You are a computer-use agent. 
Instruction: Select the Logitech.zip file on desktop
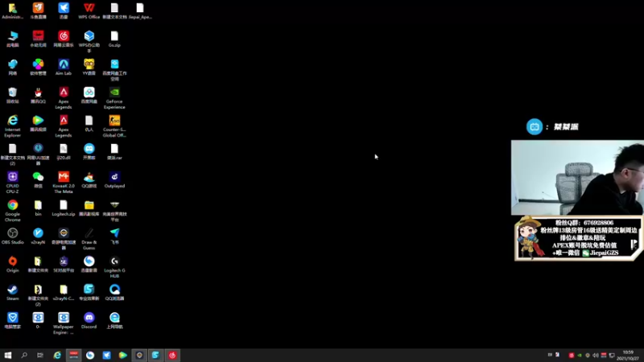tap(64, 208)
